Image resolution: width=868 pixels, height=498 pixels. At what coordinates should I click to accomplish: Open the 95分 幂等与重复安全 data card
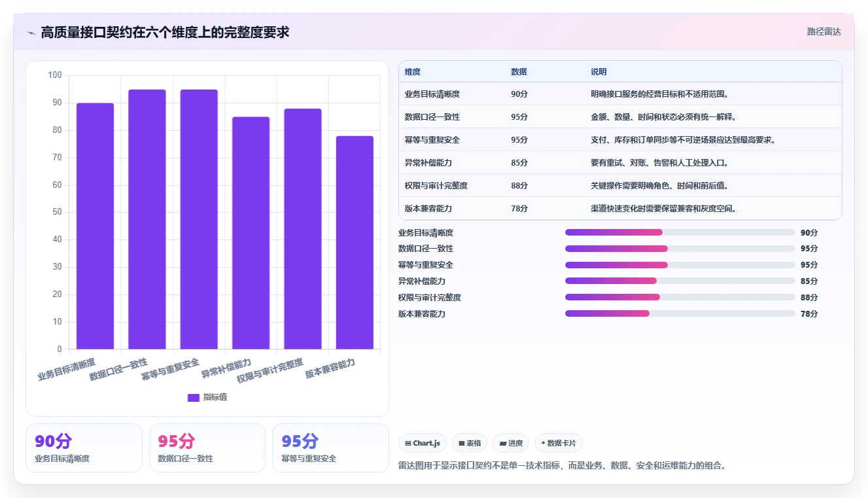[x=330, y=448]
